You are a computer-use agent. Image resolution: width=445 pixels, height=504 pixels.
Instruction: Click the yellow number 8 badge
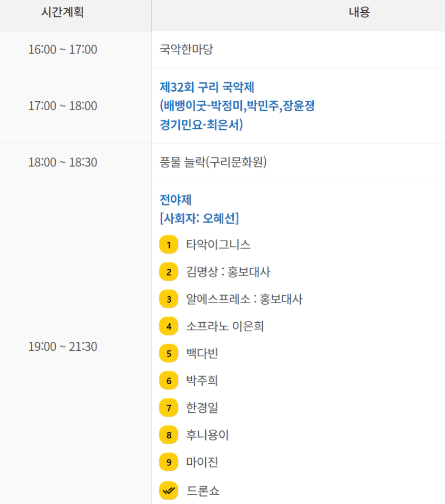tap(169, 435)
